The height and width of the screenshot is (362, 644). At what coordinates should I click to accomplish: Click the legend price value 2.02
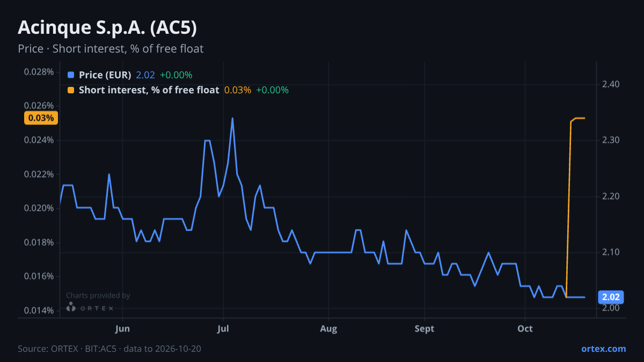click(145, 75)
